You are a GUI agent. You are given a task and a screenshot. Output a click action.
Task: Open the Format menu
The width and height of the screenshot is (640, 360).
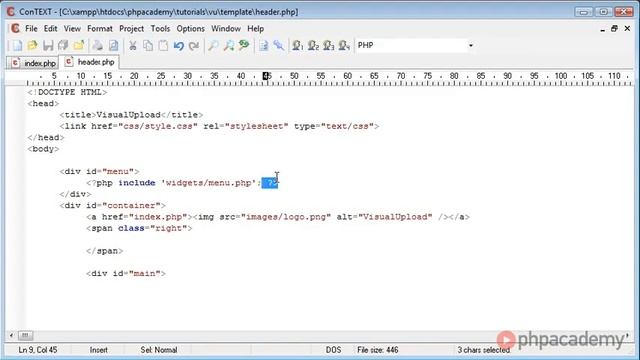point(100,29)
